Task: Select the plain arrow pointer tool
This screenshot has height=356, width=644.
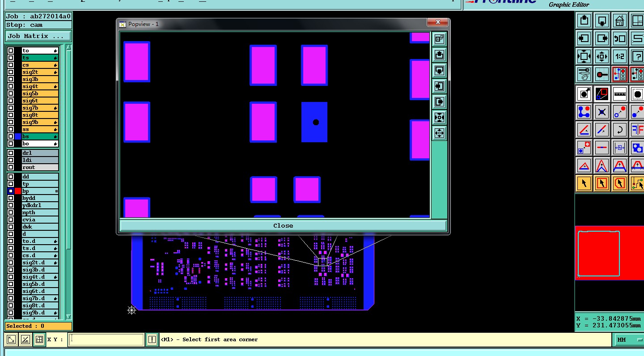Action: click(584, 183)
